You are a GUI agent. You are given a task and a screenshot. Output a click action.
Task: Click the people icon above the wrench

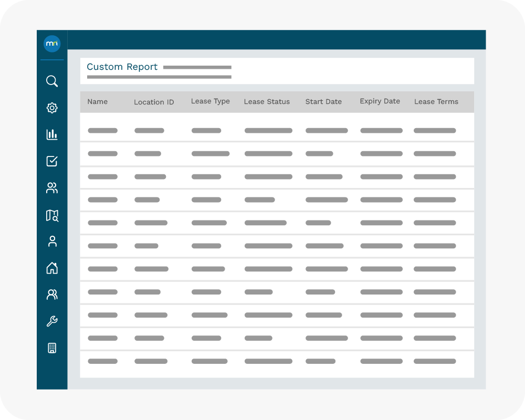pyautogui.click(x=52, y=295)
